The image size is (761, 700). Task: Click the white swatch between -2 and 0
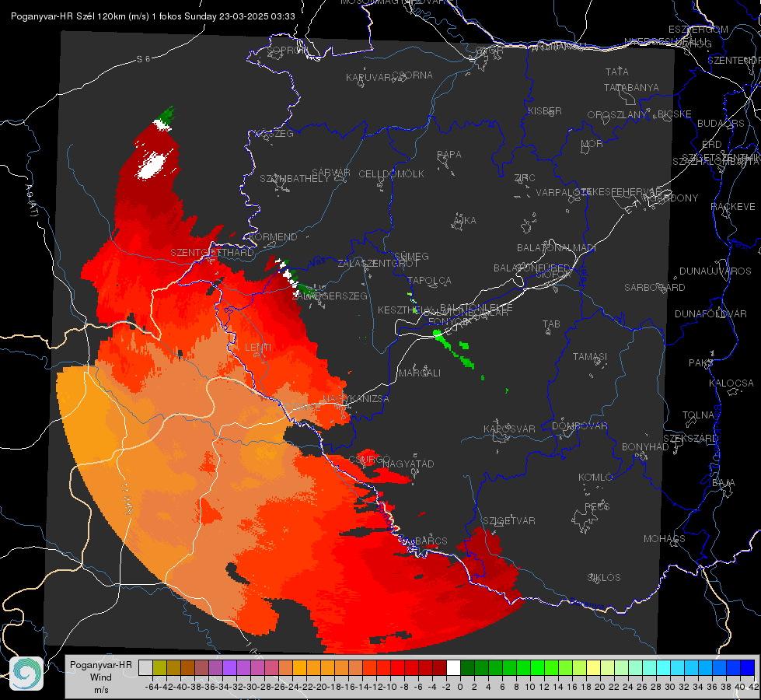click(x=453, y=667)
